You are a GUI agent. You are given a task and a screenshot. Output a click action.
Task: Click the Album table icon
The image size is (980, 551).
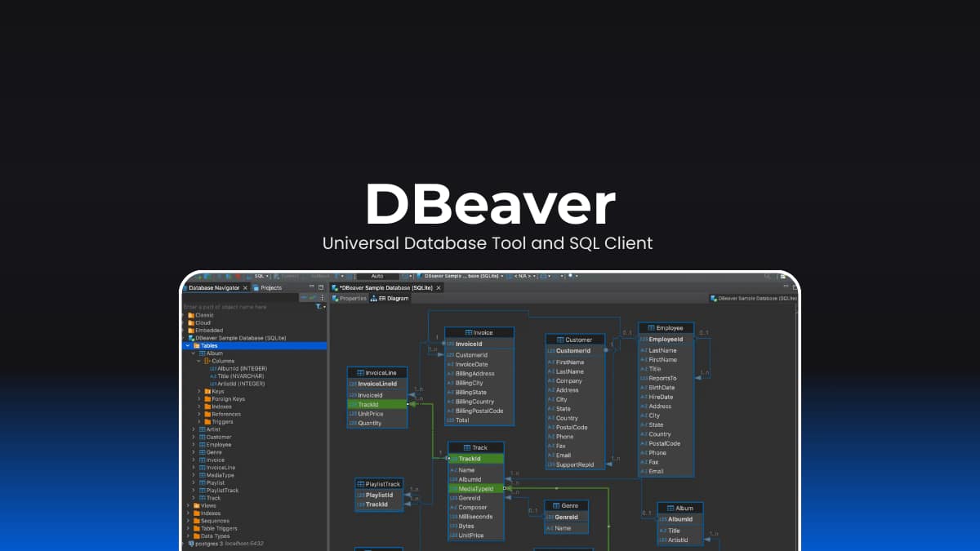coord(203,353)
